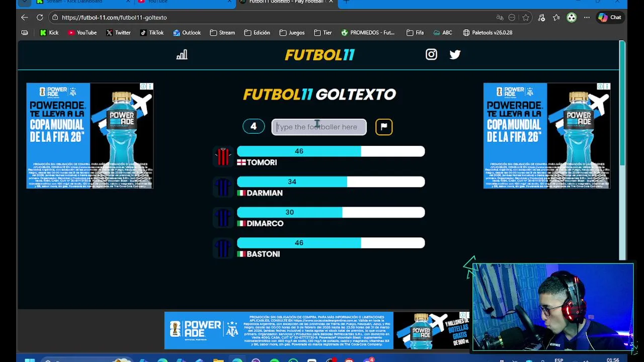Viewport: 644px width, 362px height.
Task: Click Darmian's progress bar showing 34
Action: click(331, 182)
